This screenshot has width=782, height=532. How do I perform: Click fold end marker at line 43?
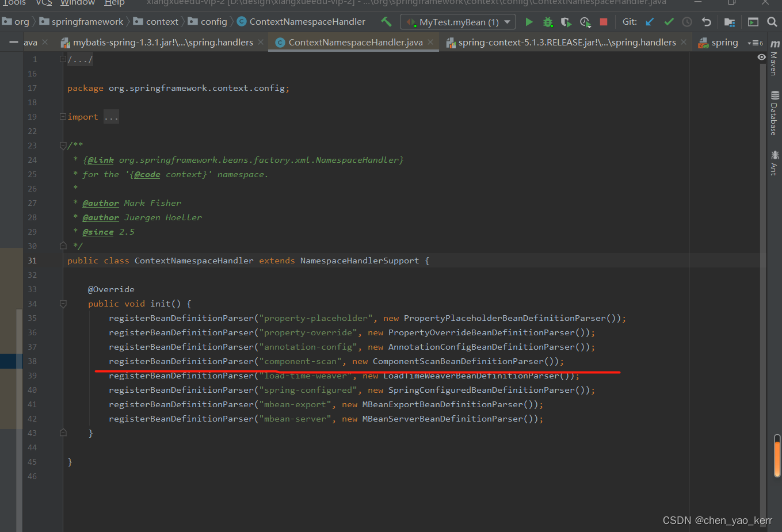(x=63, y=433)
